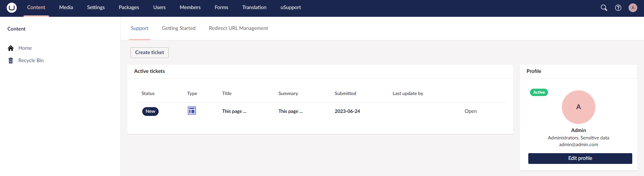The image size is (644, 176).
Task: Switch to the Getting Started tab
Action: point(178,28)
